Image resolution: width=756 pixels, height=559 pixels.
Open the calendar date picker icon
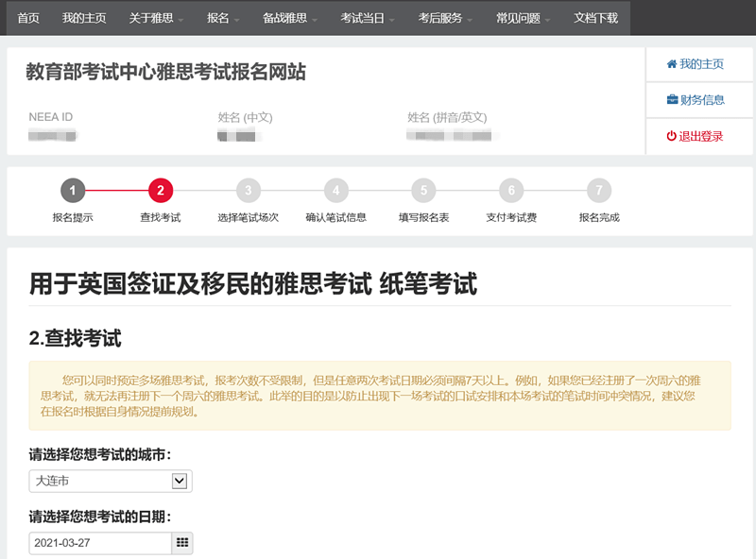pyautogui.click(x=182, y=543)
